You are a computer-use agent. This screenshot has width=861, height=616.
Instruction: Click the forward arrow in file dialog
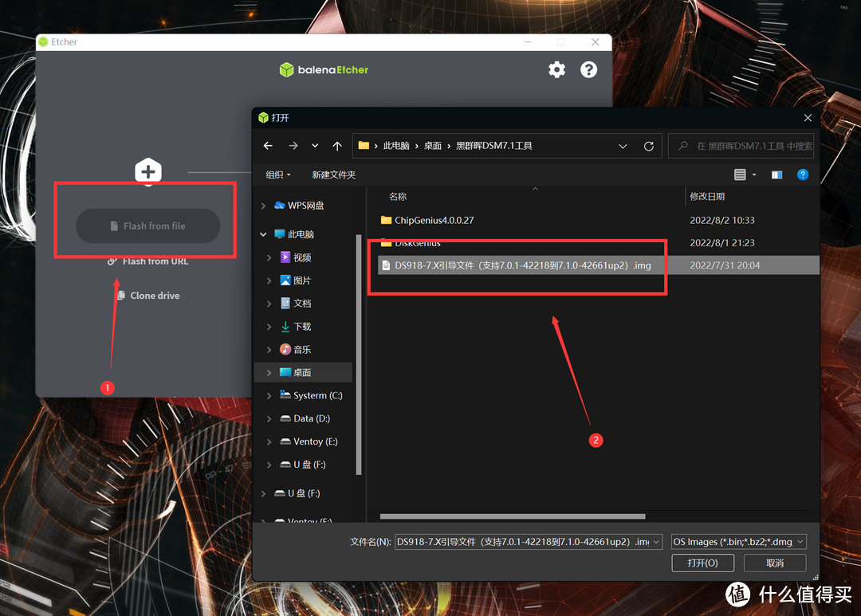coord(293,146)
